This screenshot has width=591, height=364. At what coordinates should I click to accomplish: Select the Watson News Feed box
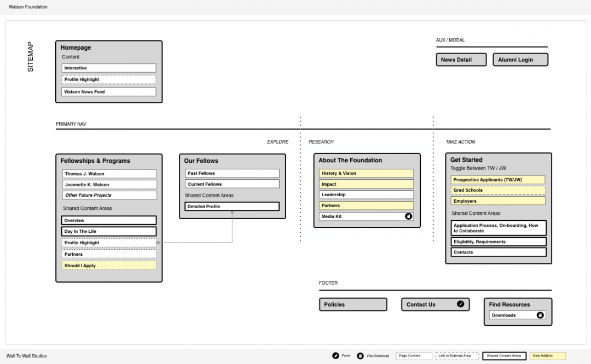[108, 92]
